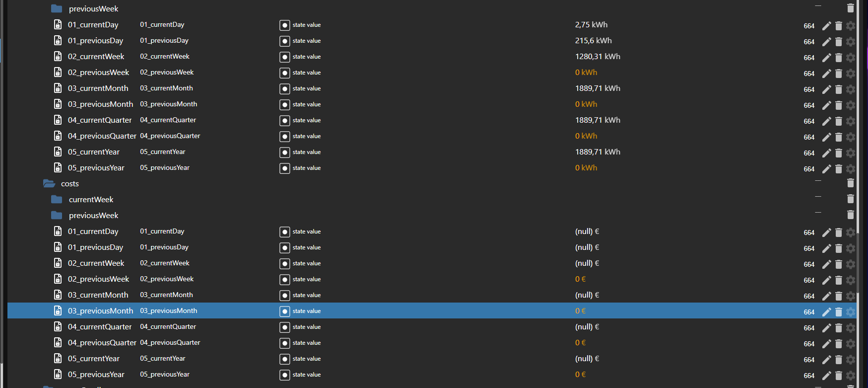Viewport: 868px width, 388px height.
Task: Click orange 0 kWh value of 05_previousYear
Action: 586,167
